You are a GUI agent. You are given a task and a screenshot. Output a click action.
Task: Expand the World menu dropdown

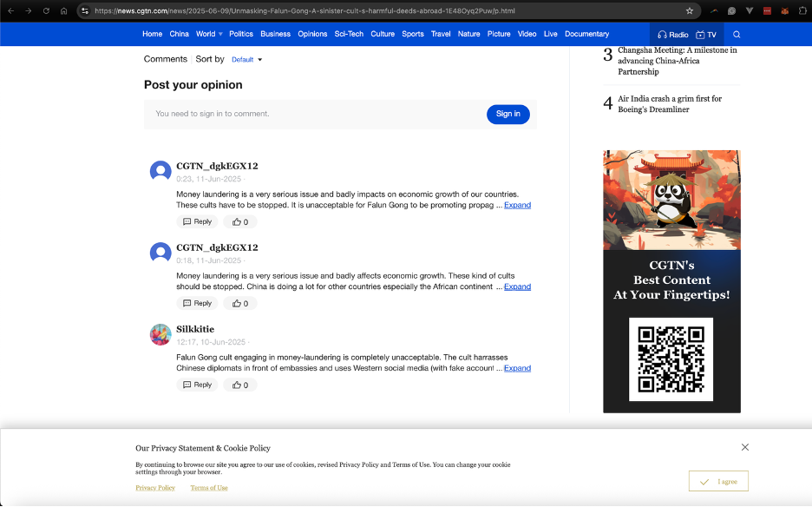tap(209, 34)
